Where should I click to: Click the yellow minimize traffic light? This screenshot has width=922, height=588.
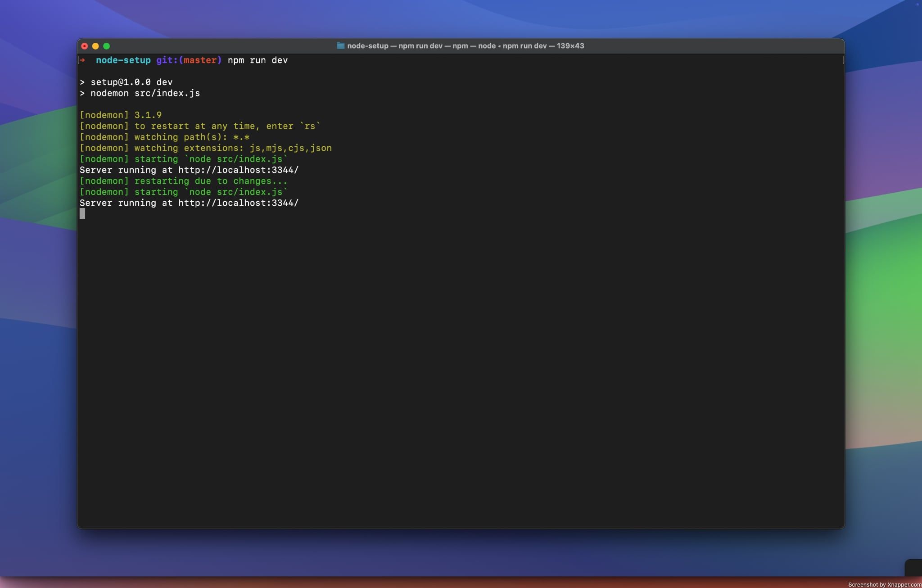(x=96, y=46)
